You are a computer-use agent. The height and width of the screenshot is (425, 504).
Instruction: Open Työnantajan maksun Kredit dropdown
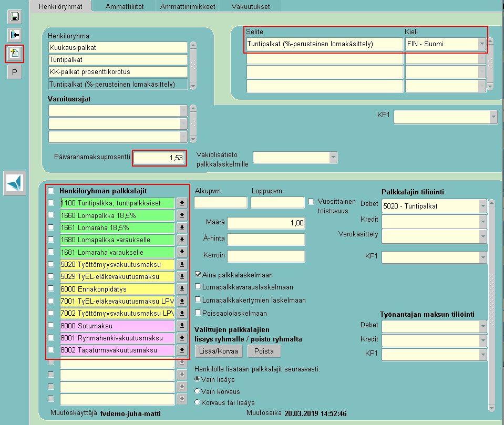(483, 340)
